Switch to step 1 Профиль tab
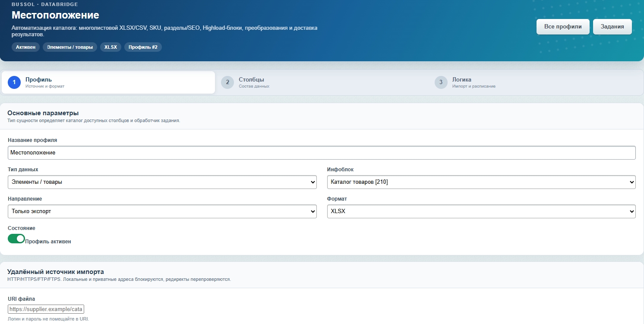 (x=108, y=82)
